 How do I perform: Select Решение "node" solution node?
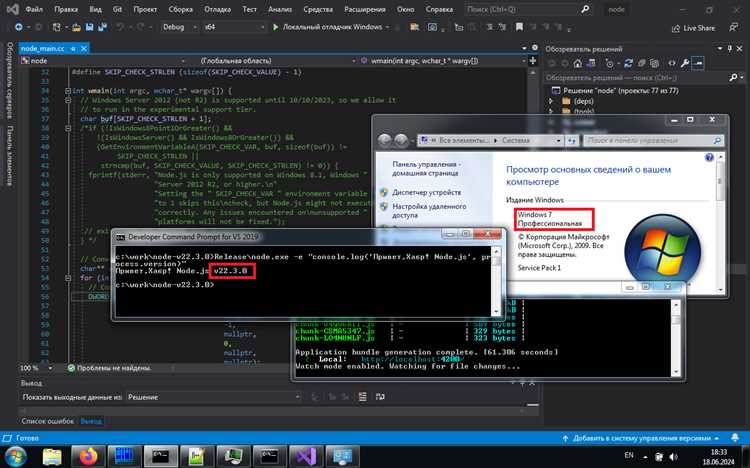(x=615, y=90)
